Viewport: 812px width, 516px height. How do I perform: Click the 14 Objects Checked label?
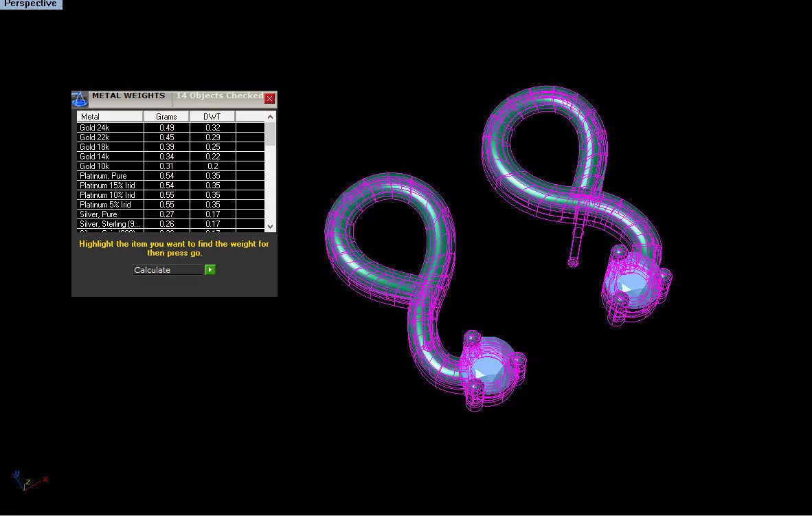click(219, 96)
